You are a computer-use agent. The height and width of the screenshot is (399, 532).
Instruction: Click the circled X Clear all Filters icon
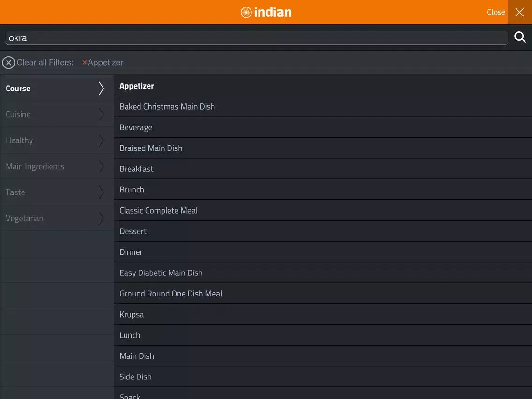(8, 63)
